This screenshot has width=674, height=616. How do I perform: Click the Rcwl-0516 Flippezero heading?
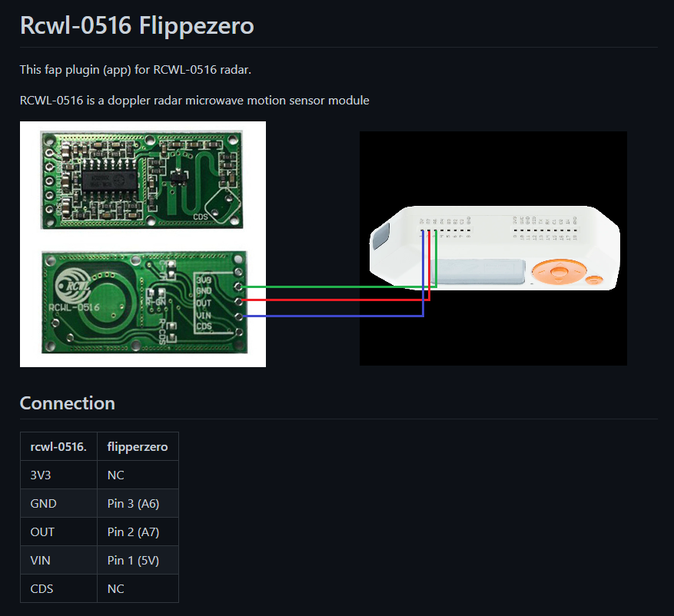(x=137, y=25)
